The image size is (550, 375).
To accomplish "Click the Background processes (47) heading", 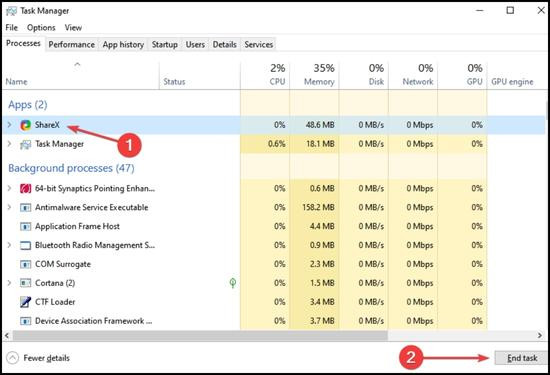I will (71, 168).
